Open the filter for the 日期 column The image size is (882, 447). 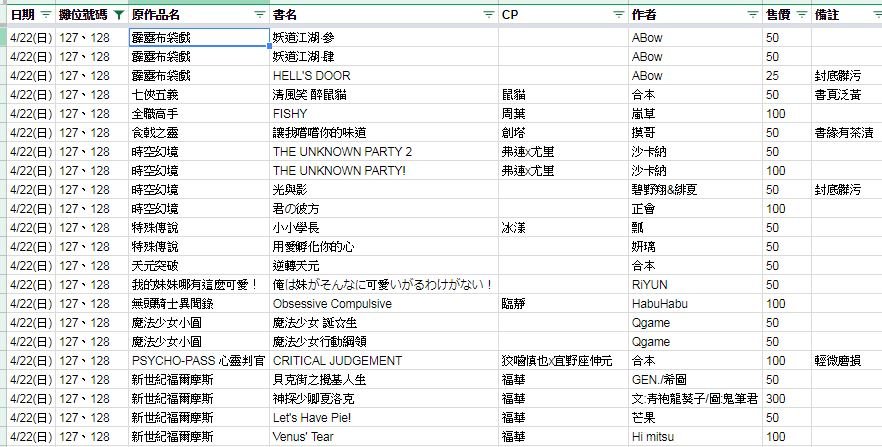[x=46, y=15]
